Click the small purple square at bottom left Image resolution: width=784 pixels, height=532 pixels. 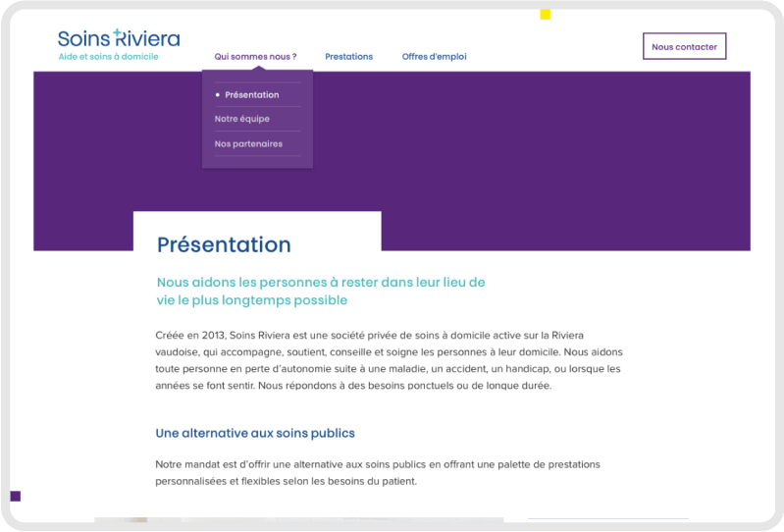[x=15, y=497]
